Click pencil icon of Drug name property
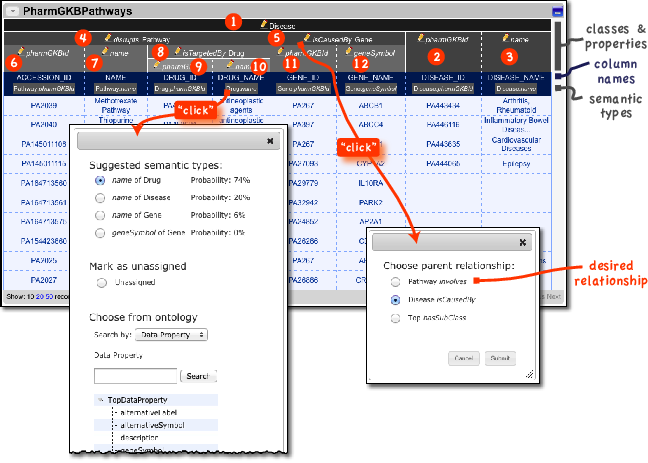The image size is (648, 463). point(230,64)
